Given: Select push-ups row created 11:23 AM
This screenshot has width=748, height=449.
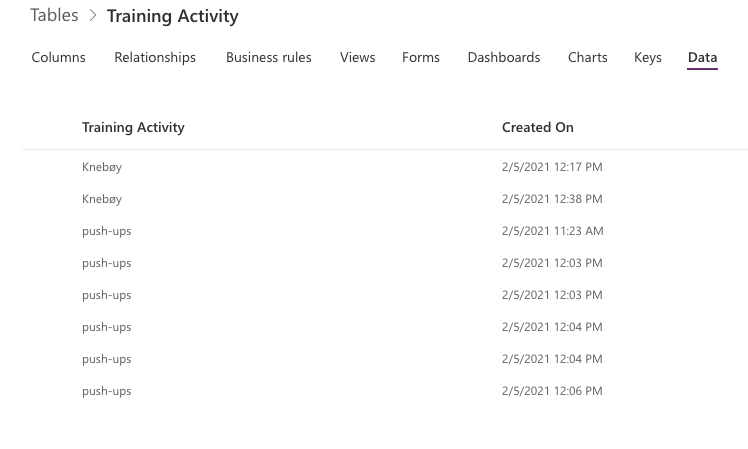Looking at the screenshot, I should 385,231.
